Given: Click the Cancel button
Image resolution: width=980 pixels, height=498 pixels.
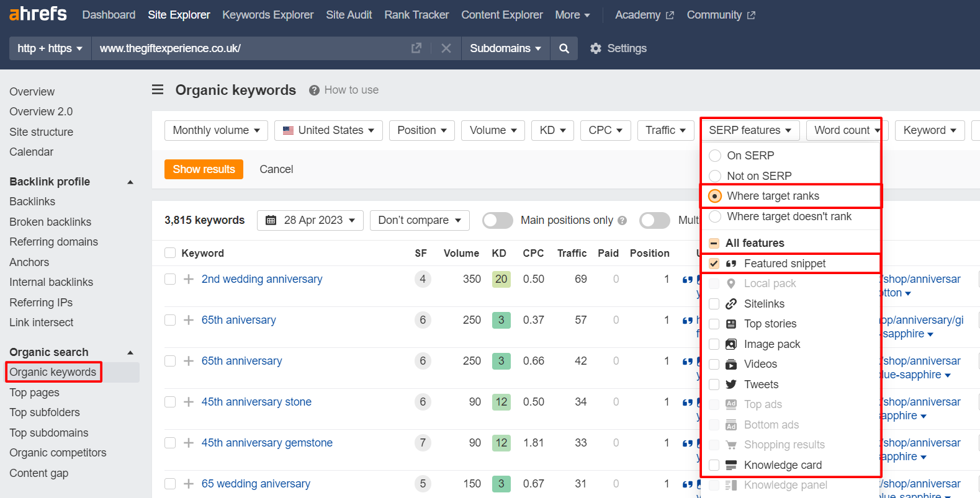Looking at the screenshot, I should 276,169.
